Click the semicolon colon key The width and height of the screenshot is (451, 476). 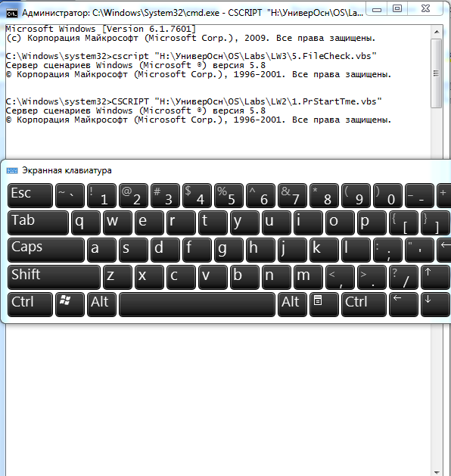[x=388, y=250]
